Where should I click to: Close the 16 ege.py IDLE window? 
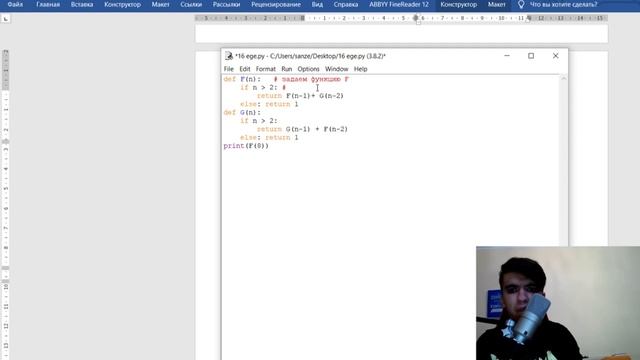(x=556, y=56)
